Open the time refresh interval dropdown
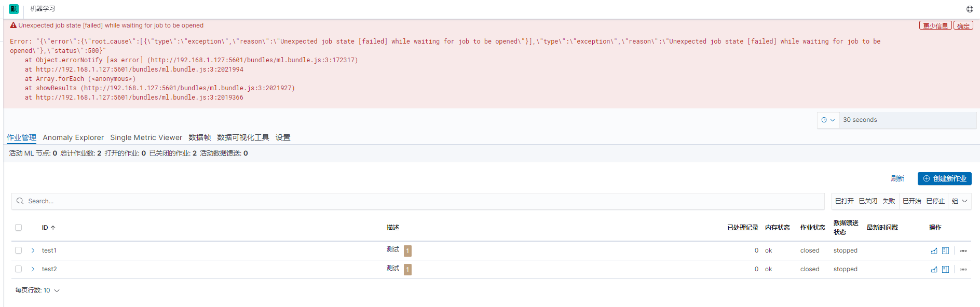980x307 pixels. tap(828, 120)
